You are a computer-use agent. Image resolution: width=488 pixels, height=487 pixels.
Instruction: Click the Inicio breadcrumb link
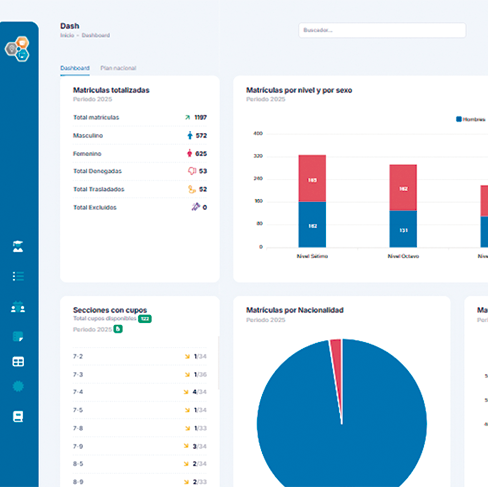(x=67, y=35)
